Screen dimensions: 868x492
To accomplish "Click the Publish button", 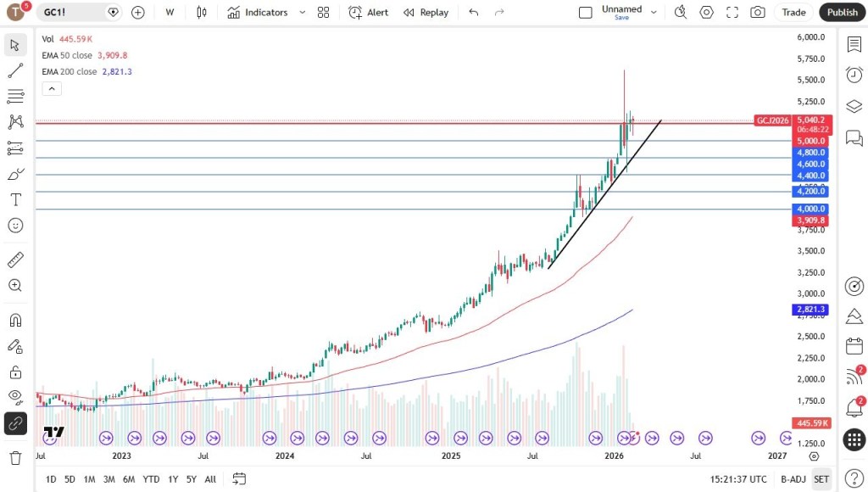I will [842, 12].
